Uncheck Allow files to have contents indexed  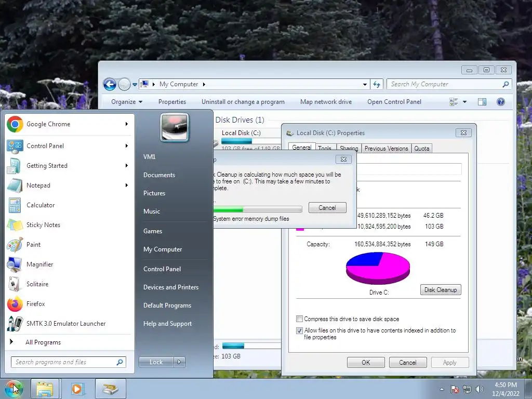299,330
